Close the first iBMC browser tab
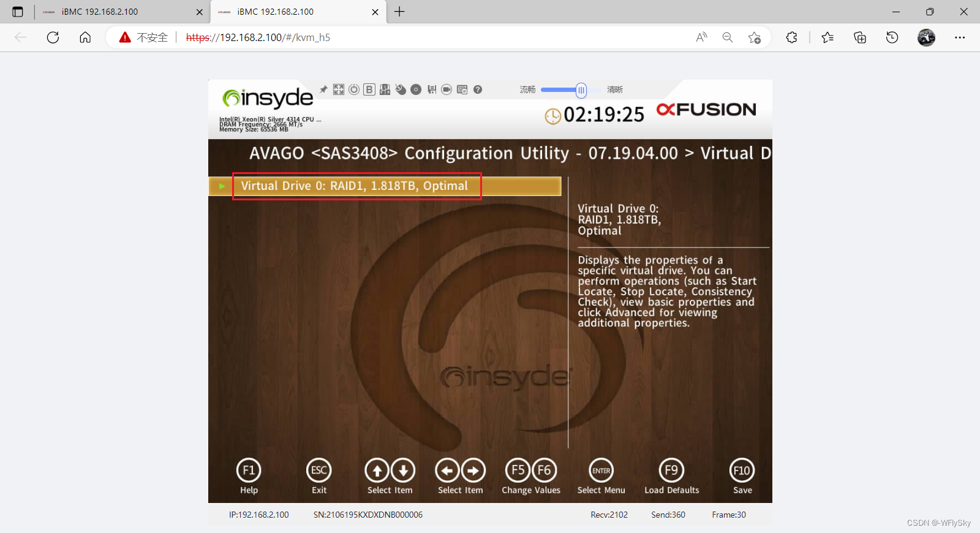The image size is (980, 533). (199, 12)
